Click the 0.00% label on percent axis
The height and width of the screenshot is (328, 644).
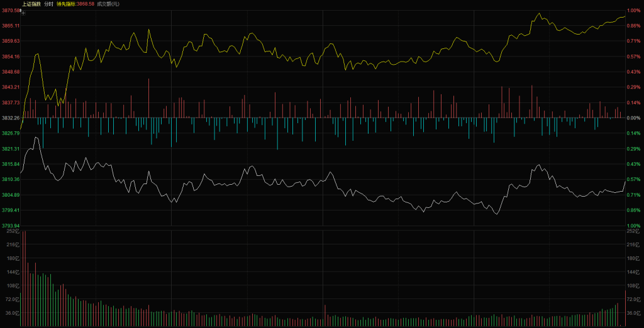(633, 118)
